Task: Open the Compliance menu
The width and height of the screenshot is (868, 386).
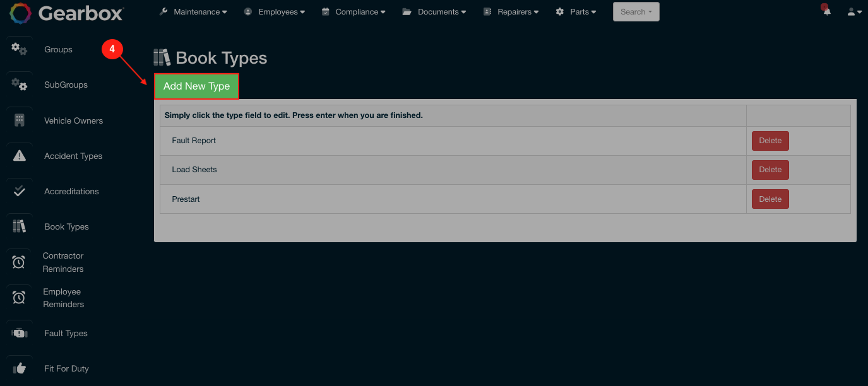Action: tap(355, 12)
